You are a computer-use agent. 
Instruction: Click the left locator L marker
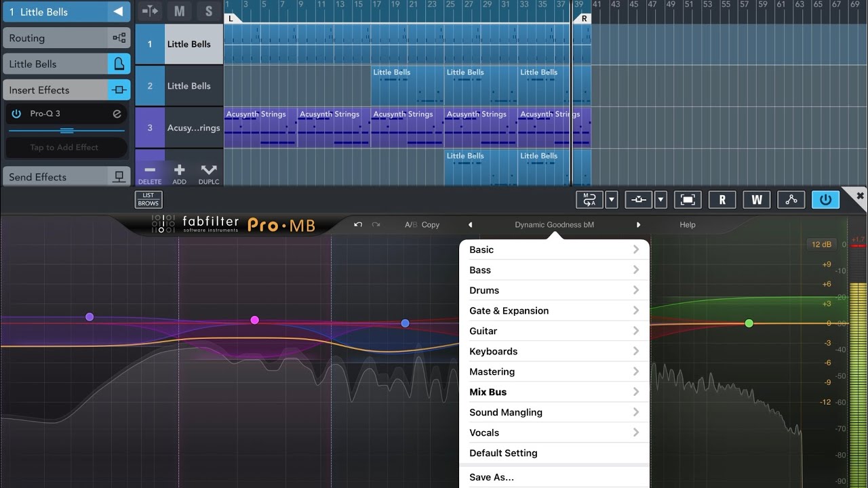coord(231,18)
